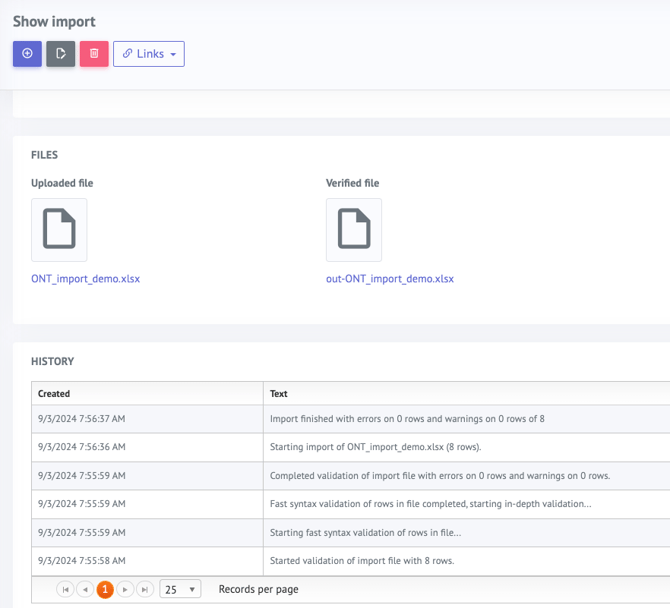Expand the Links dropdown

coord(149,54)
